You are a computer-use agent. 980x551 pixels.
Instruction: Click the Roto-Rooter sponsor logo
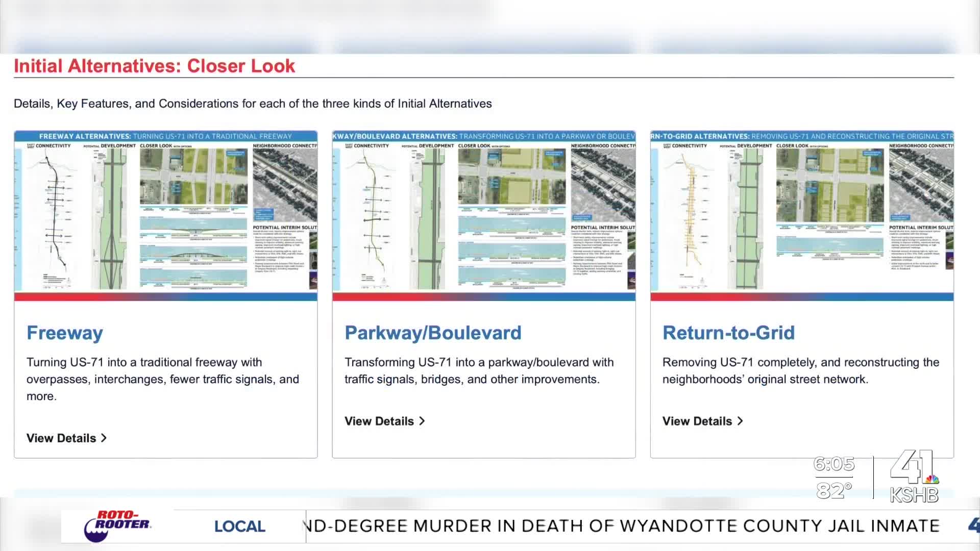coord(117,526)
